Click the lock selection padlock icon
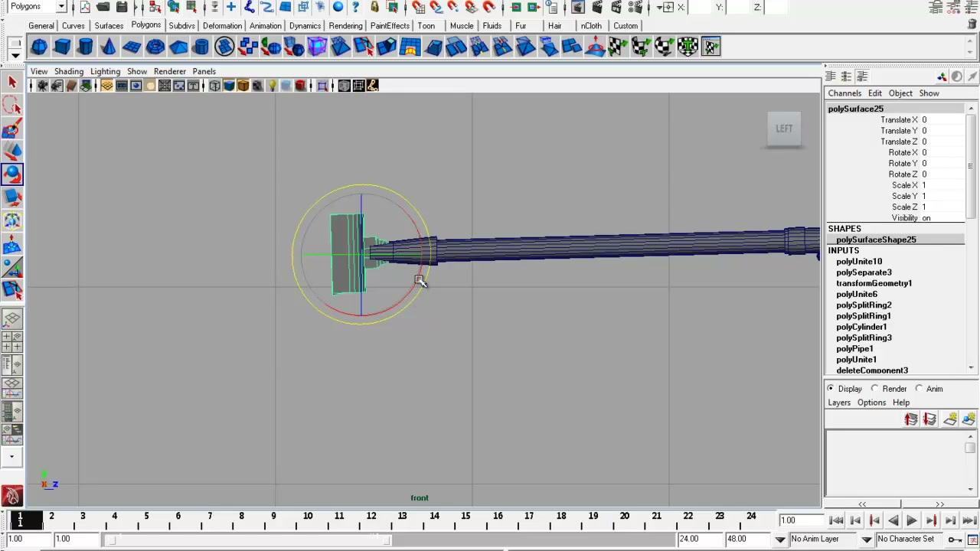Image resolution: width=980 pixels, height=551 pixels. click(374, 7)
